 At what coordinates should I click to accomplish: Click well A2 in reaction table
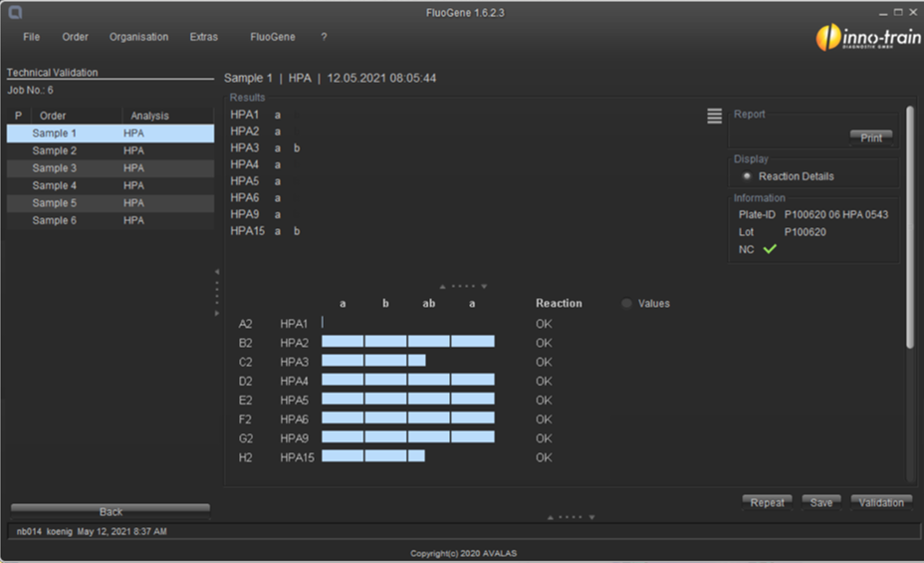click(245, 324)
